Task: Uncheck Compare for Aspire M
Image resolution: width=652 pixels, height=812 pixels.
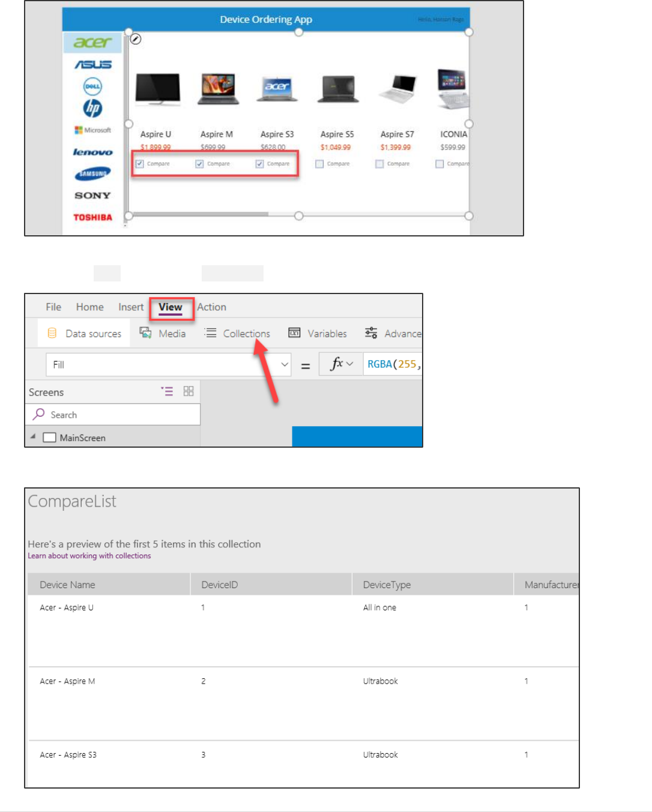Action: [x=199, y=164]
